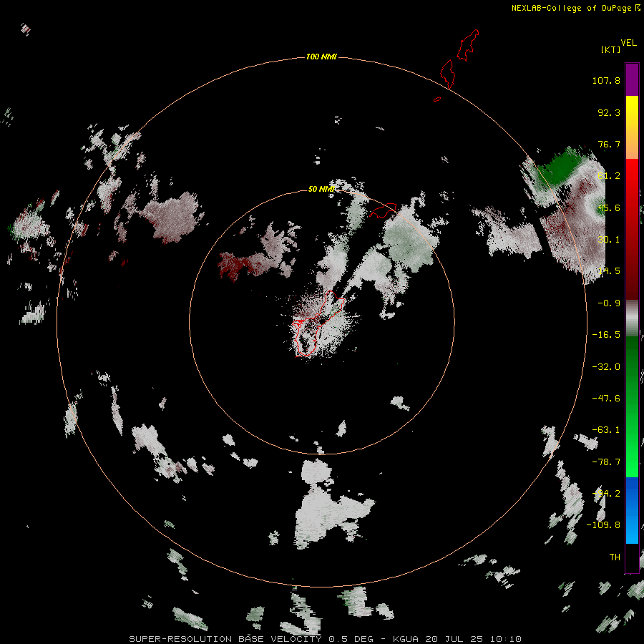Click the [KT] units label

click(611, 49)
